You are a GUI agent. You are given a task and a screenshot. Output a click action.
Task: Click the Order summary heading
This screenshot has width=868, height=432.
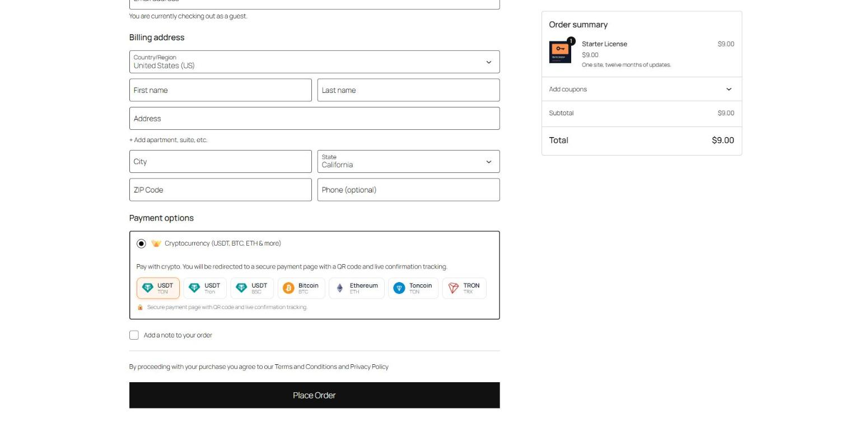tap(578, 25)
